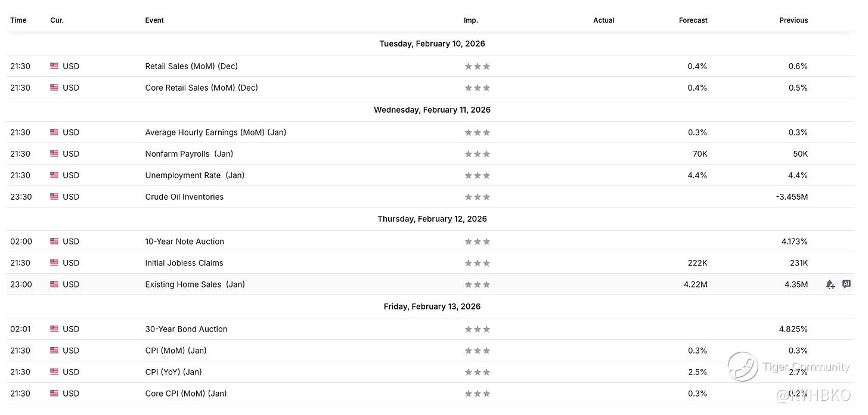Open Initial Jobless Claims event
The width and height of the screenshot is (868, 415).
point(184,263)
